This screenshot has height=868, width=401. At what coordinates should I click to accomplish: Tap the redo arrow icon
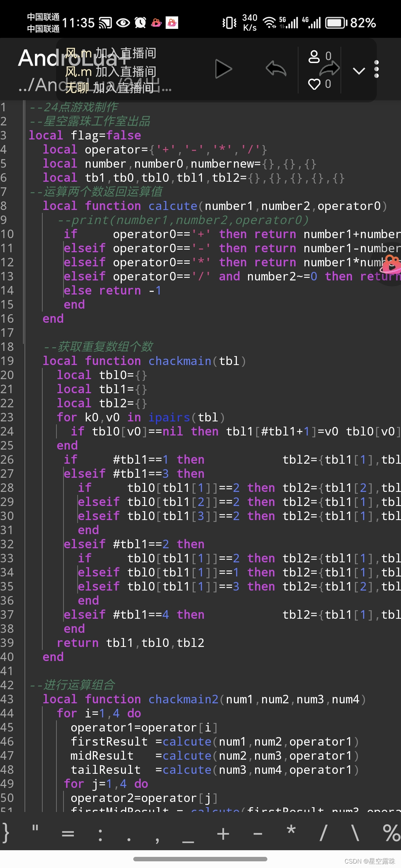pyautogui.click(x=329, y=69)
